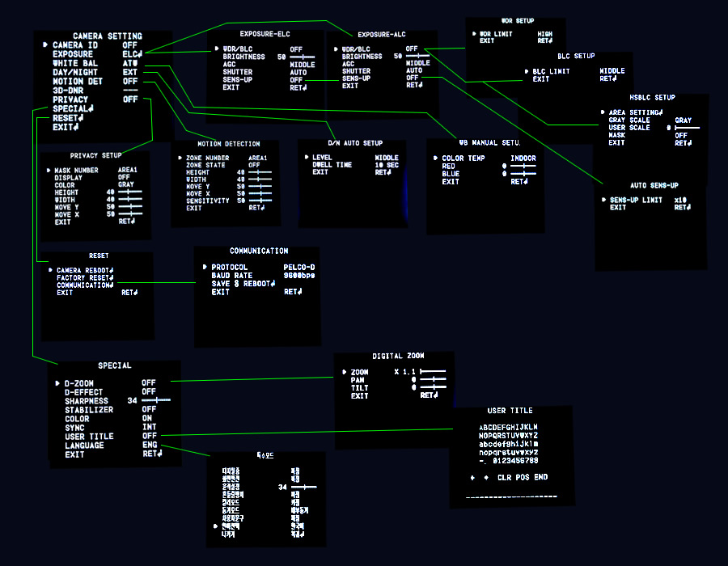This screenshot has width=728, height=566.
Task: Click the cursor arrow beside SENS-UP LIMIT
Action: (x=603, y=200)
